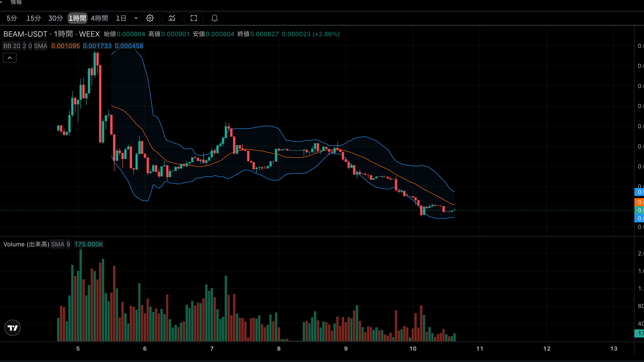Select the active 1時間 interval
This screenshot has height=362, width=644.
coord(78,18)
